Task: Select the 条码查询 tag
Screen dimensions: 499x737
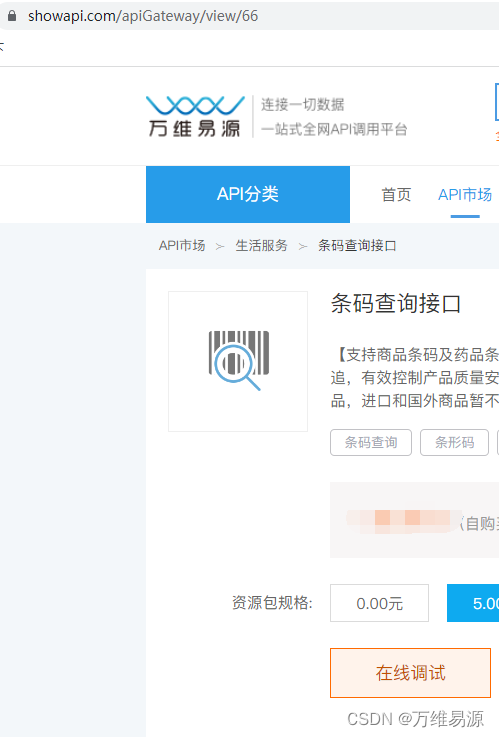Action: click(x=371, y=442)
